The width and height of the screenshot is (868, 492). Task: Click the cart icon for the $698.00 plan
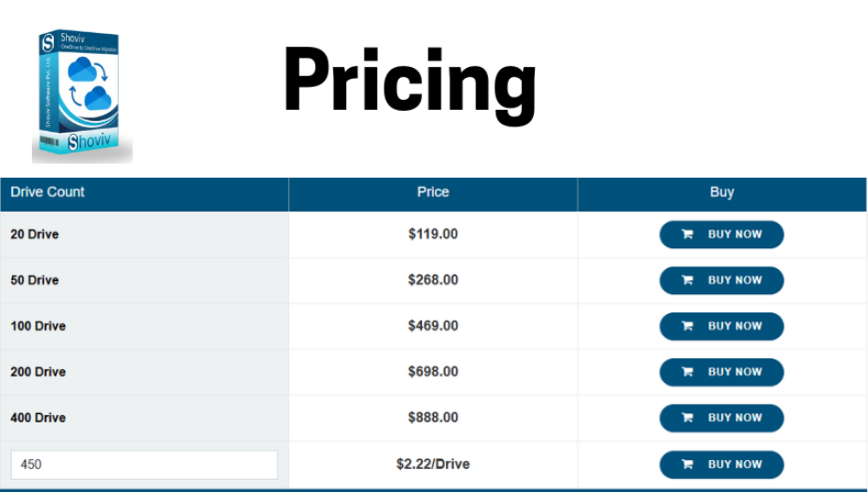coord(688,372)
